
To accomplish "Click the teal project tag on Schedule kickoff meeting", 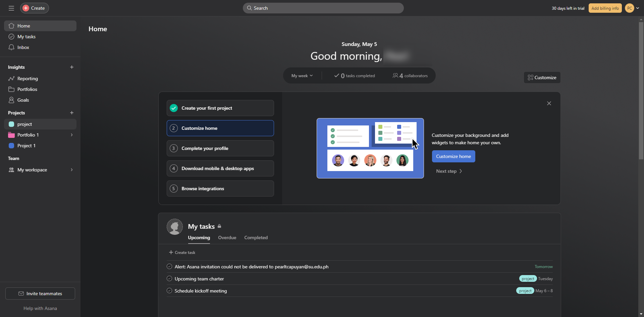I will point(525,291).
